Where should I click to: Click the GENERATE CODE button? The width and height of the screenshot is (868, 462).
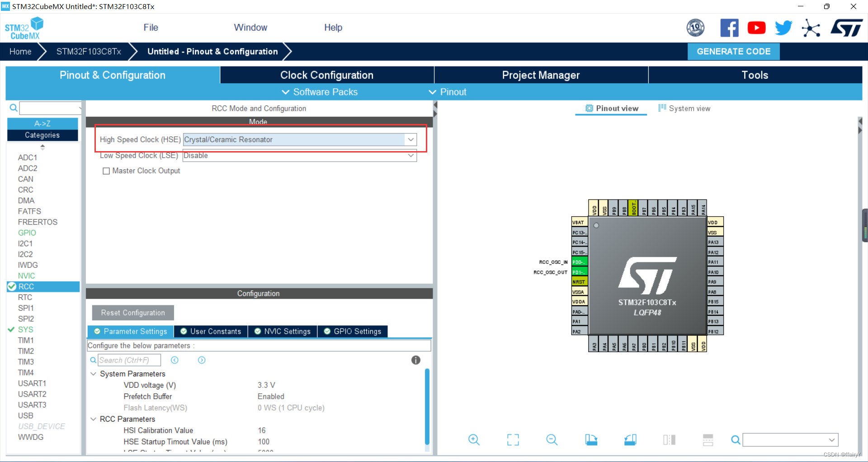click(733, 51)
